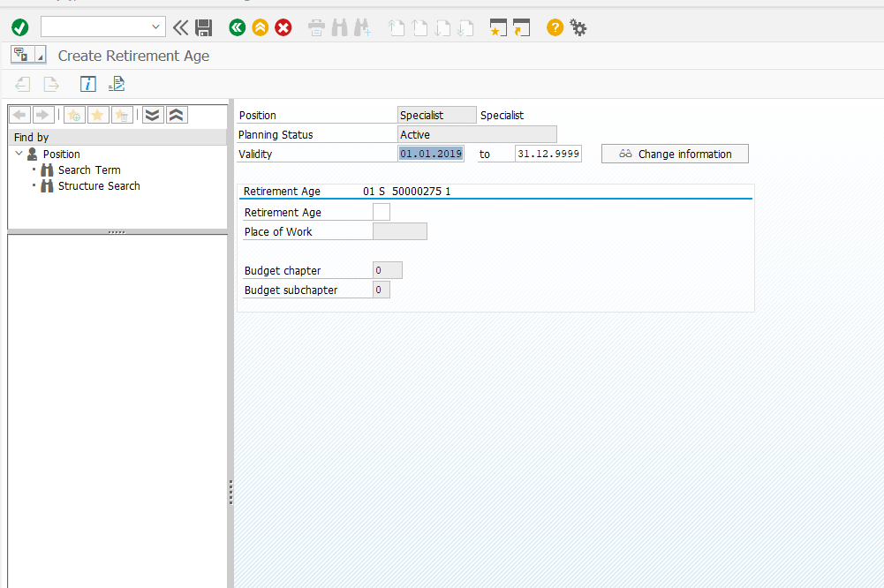Click the Last Page icon
Image resolution: width=884 pixels, height=588 pixels.
465,27
